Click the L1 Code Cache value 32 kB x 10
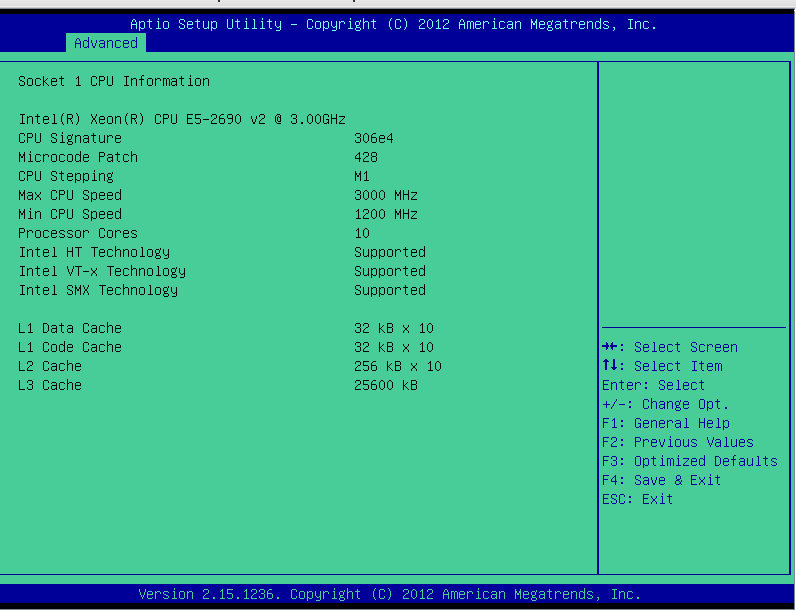 tap(394, 347)
